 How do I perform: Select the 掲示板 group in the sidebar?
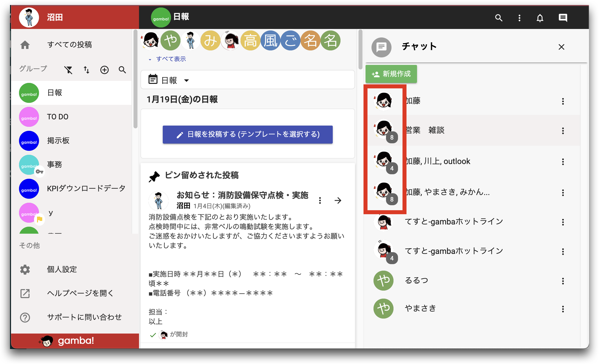[x=59, y=141]
